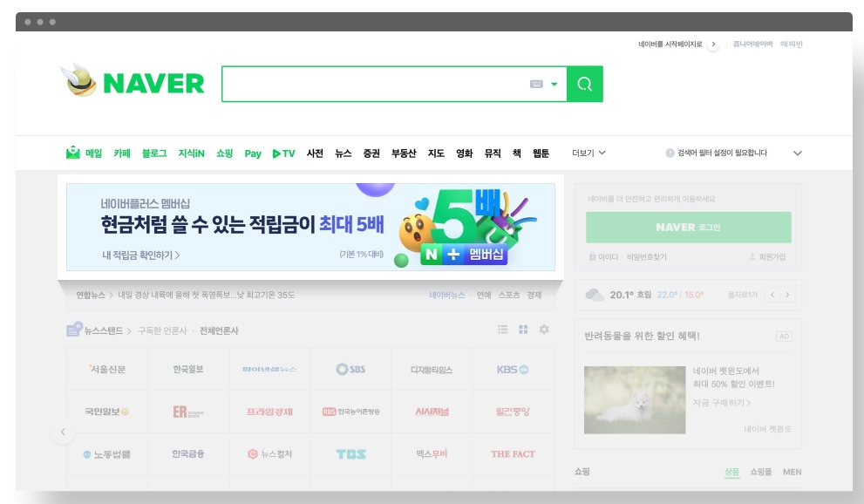Screen dimensions: 864x504
Task: Open the 블로그 menu item
Action: click(x=154, y=153)
